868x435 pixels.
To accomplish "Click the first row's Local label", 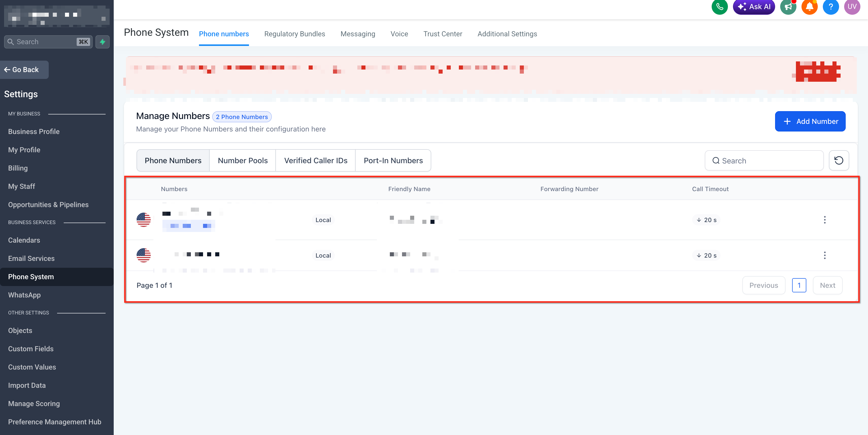I will [323, 220].
